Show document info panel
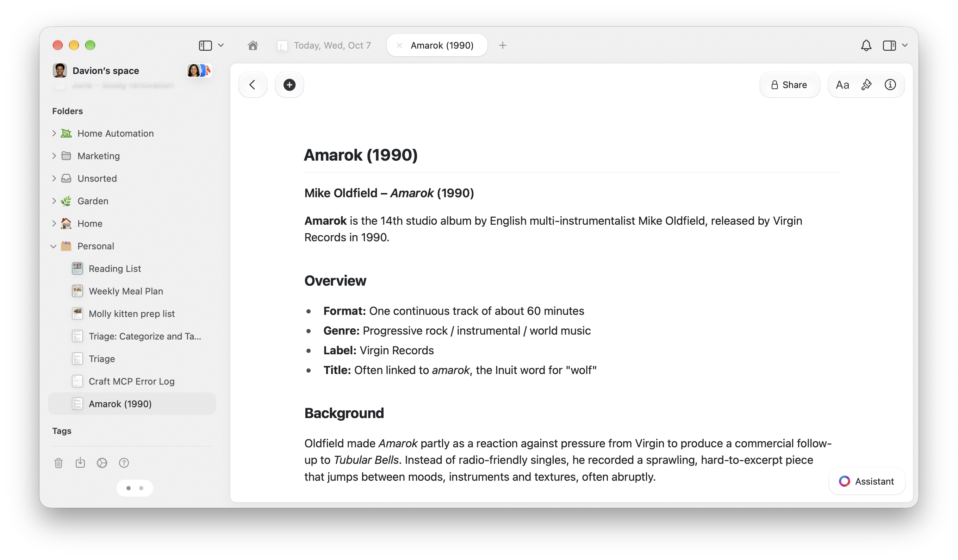This screenshot has width=958, height=560. [890, 85]
